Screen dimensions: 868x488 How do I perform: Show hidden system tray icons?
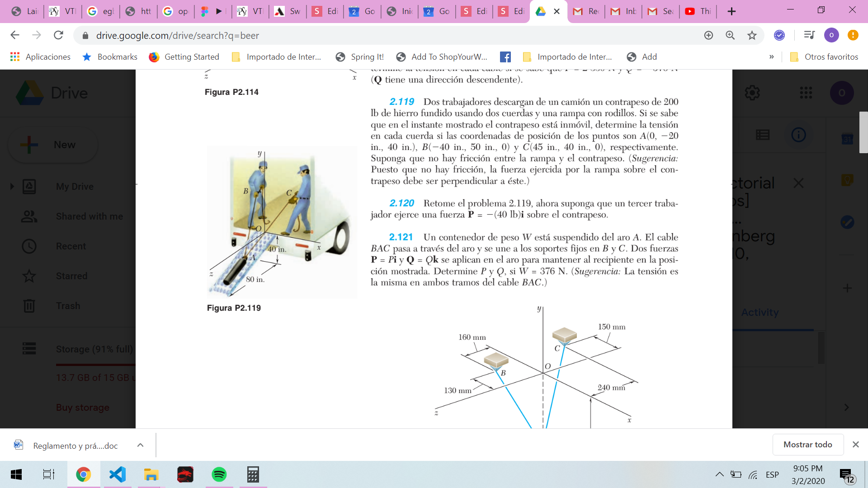click(x=719, y=474)
